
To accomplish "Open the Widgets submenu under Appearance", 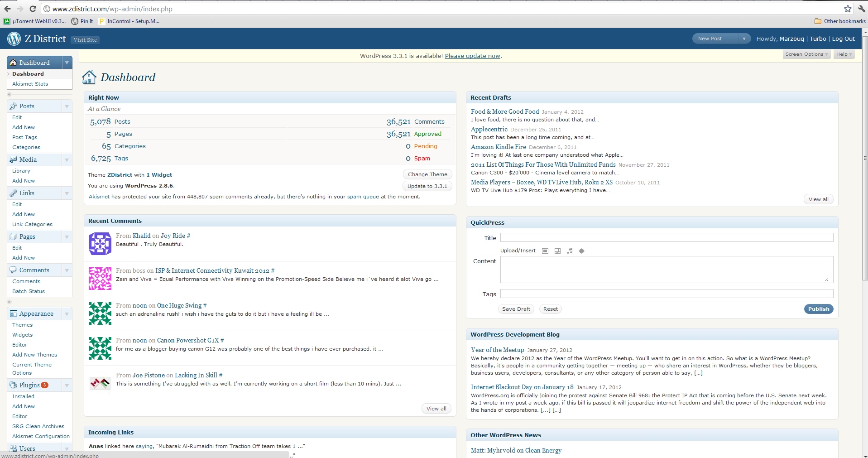I will coord(22,335).
